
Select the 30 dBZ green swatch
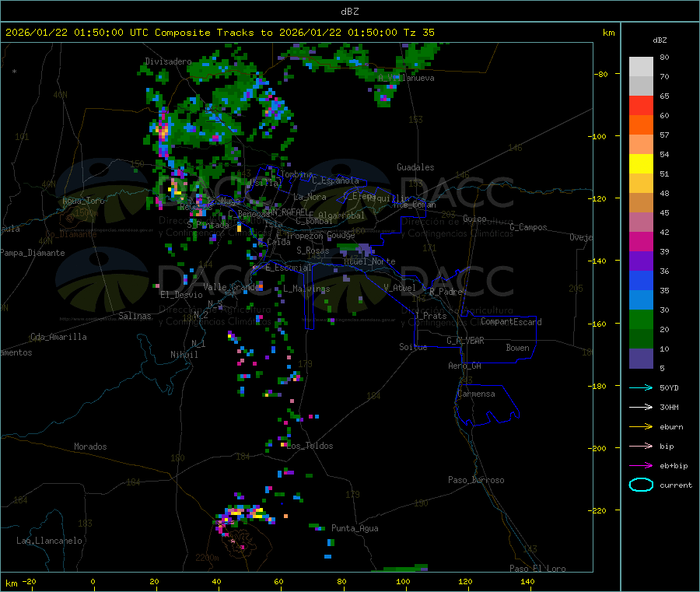[641, 319]
